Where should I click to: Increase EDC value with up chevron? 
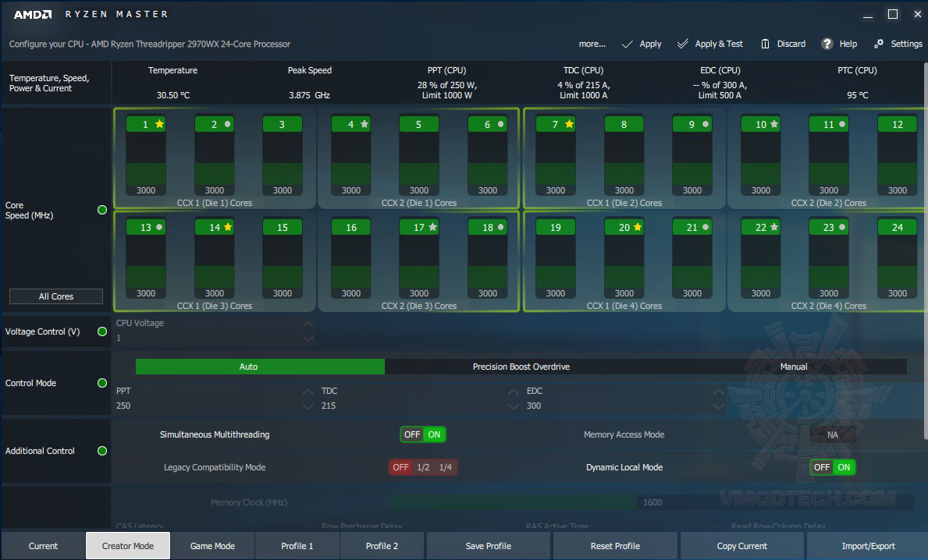[x=719, y=392]
